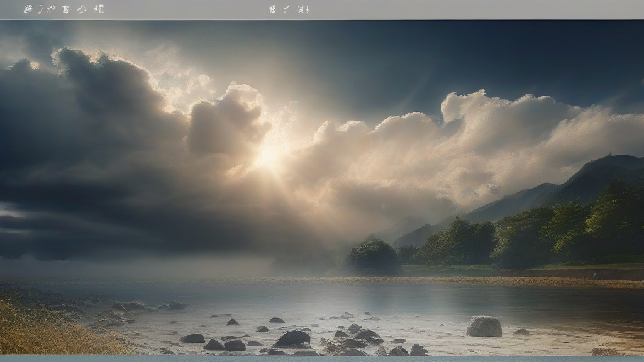This screenshot has height=362, width=644.
Task: Select the large pale boulder in the water
Action: (484, 327)
